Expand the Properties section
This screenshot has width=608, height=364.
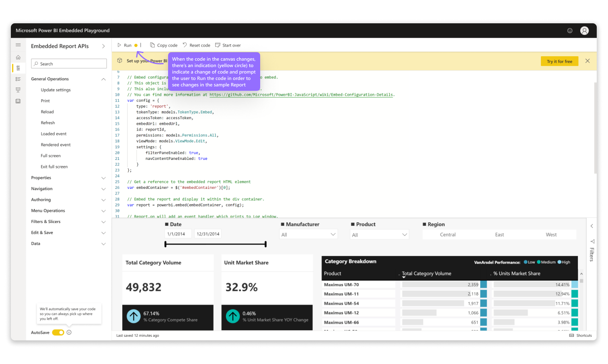tap(103, 178)
